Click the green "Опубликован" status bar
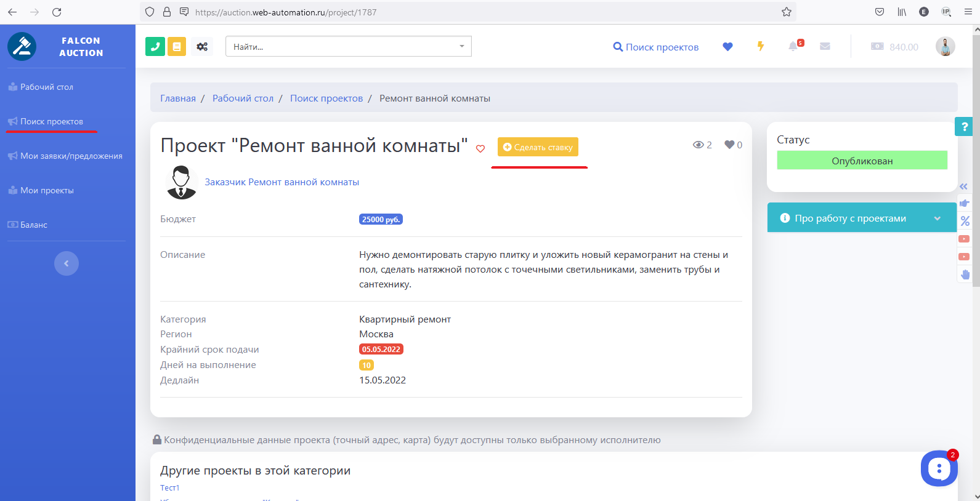The image size is (980, 501). point(862,161)
